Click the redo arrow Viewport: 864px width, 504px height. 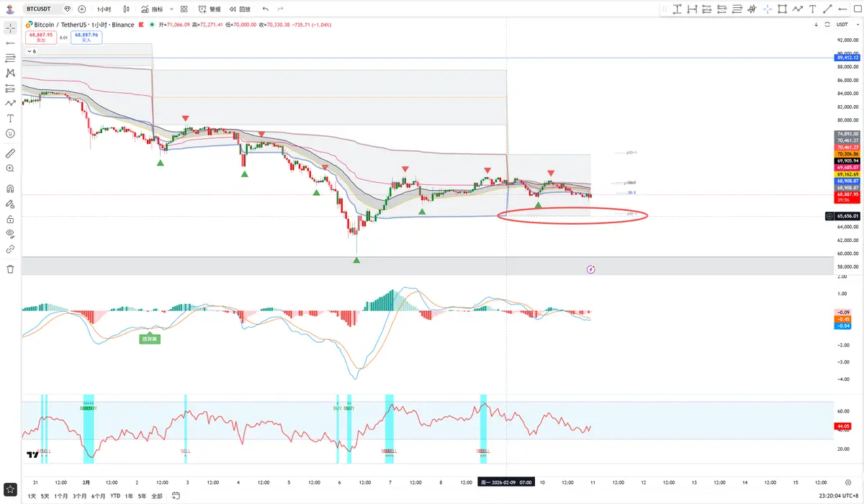point(281,9)
